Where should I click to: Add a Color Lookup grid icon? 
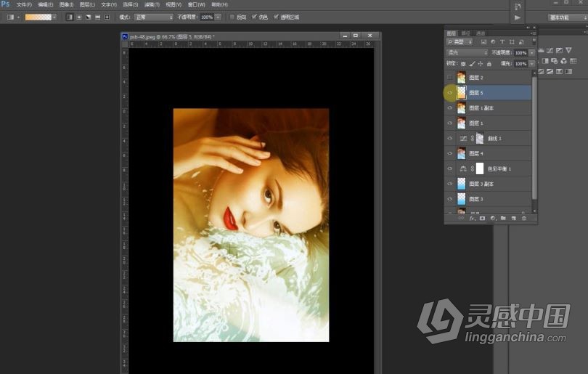(x=573, y=61)
